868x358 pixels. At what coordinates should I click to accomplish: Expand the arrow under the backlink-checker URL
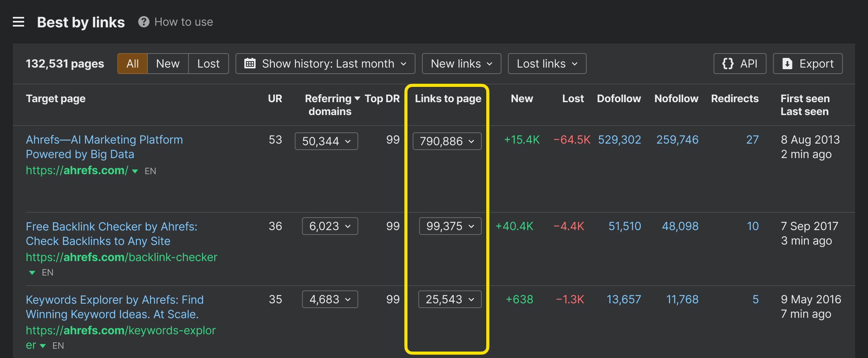[32, 273]
